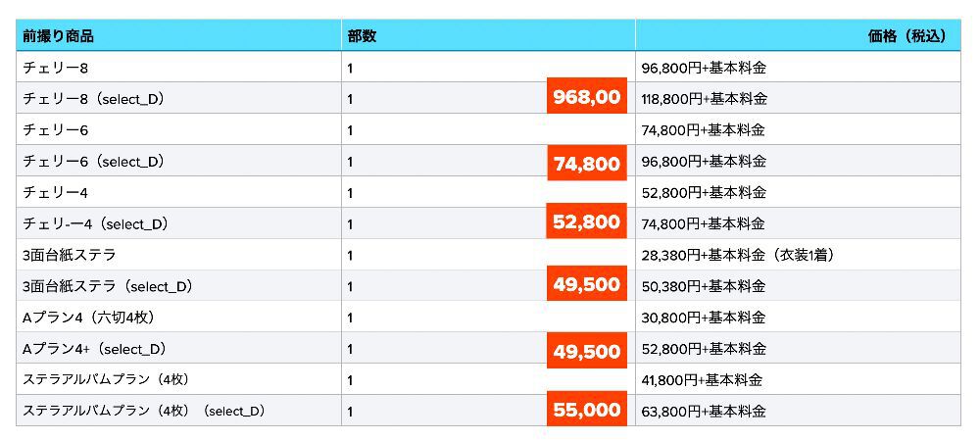Click the Aプラン4（六切4枚） product cell
Screen dimensions: 980x441
point(88,318)
